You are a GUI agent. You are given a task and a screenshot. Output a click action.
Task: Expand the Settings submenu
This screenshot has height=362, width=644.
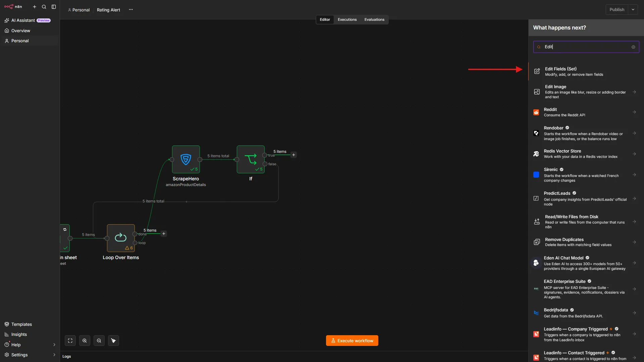pyautogui.click(x=54, y=355)
